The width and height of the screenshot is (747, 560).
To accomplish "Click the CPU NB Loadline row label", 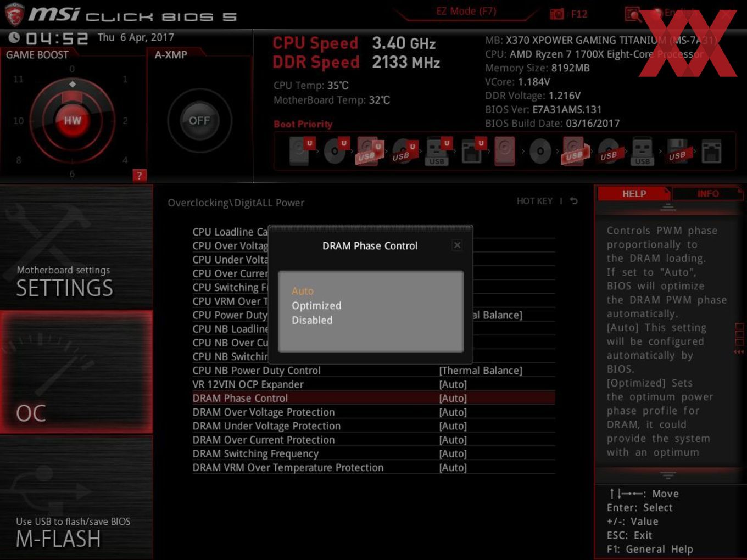I will [230, 329].
